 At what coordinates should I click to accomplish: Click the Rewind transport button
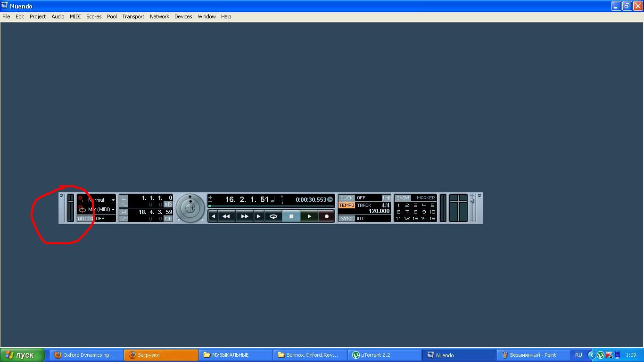[226, 216]
